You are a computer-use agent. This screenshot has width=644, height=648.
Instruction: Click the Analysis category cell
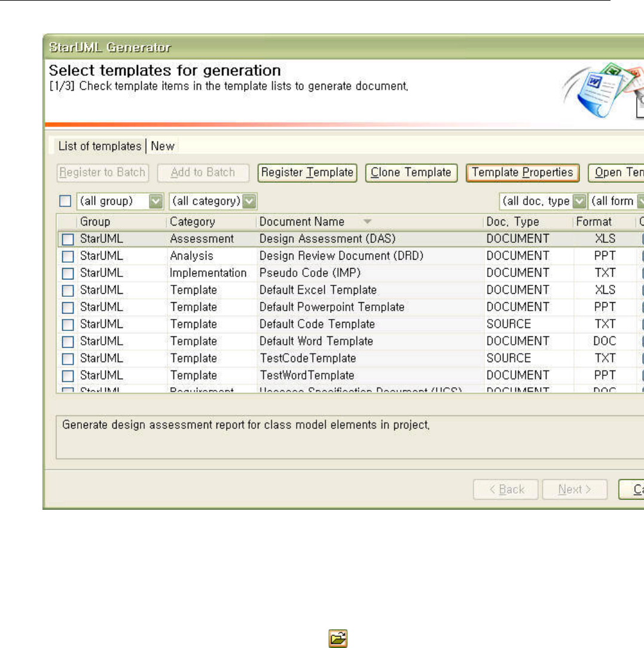pyautogui.click(x=192, y=256)
